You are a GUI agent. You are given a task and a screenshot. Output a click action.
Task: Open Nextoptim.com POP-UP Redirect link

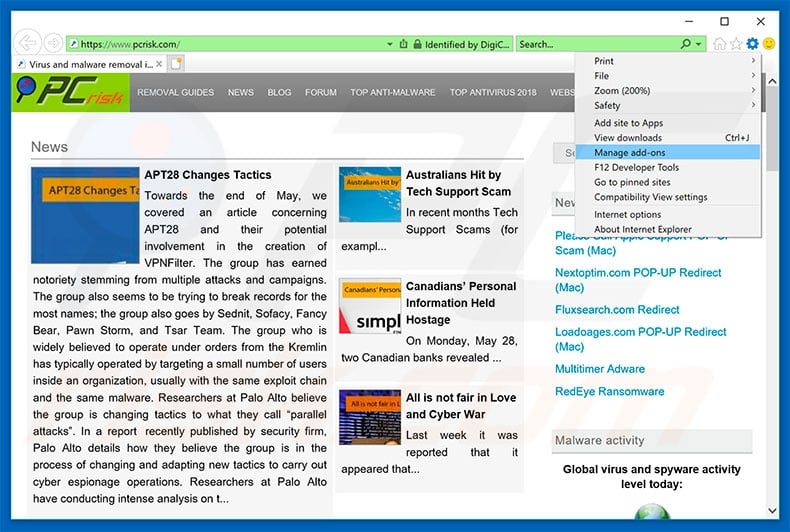tap(638, 280)
